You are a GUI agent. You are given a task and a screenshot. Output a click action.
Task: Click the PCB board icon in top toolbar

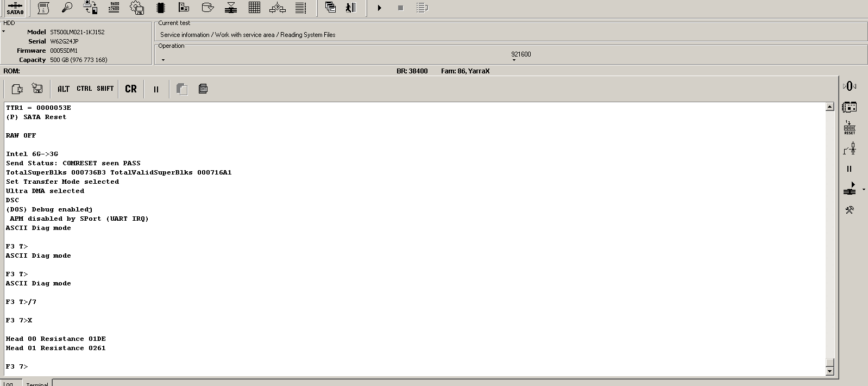click(184, 8)
